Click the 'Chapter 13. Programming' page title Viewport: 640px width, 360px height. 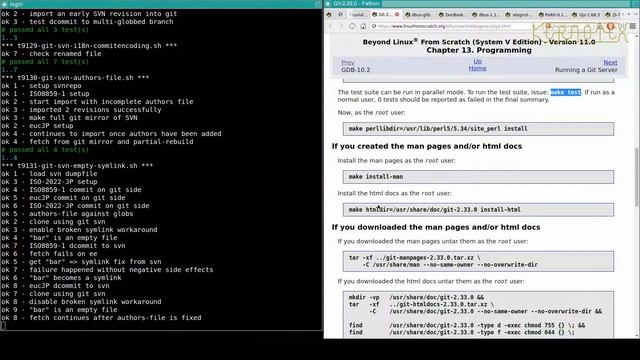[x=479, y=50]
